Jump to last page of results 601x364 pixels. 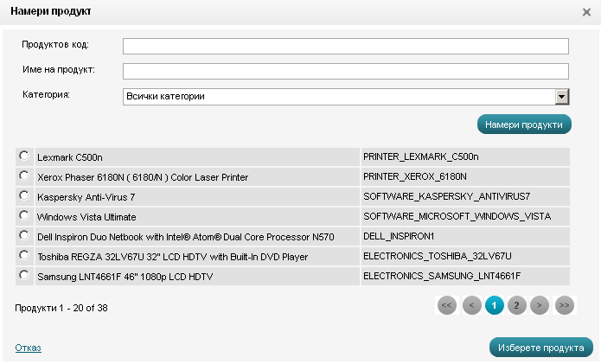[x=564, y=304]
